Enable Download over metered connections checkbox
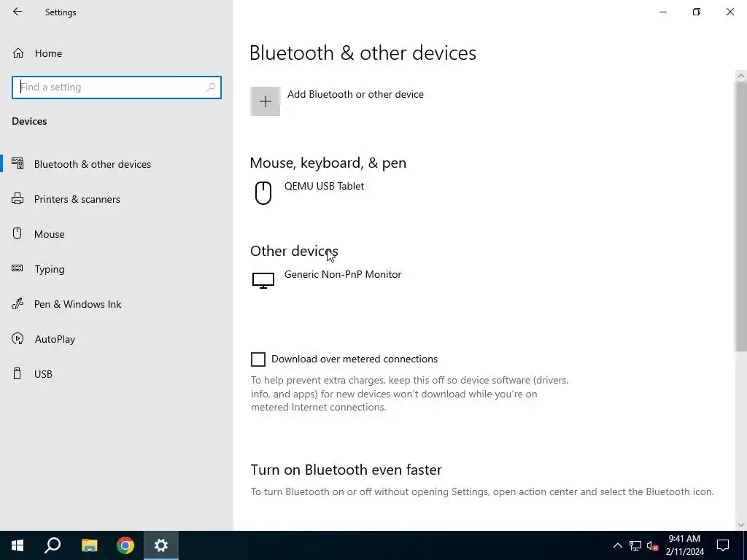The image size is (747, 560). point(258,359)
